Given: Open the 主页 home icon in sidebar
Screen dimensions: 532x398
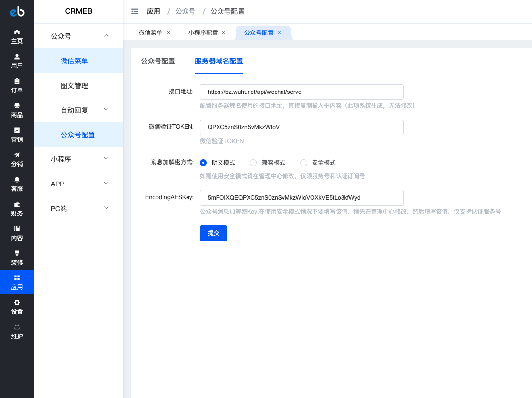Looking at the screenshot, I should (17, 32).
